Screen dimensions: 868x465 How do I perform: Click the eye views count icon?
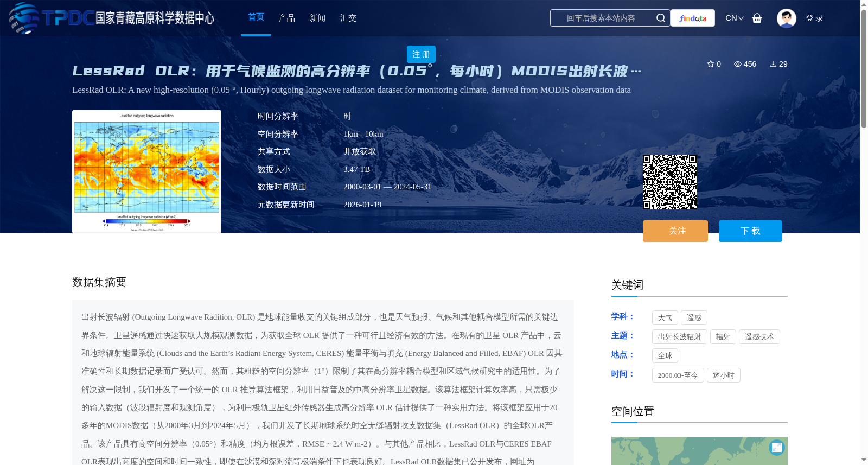pos(738,64)
